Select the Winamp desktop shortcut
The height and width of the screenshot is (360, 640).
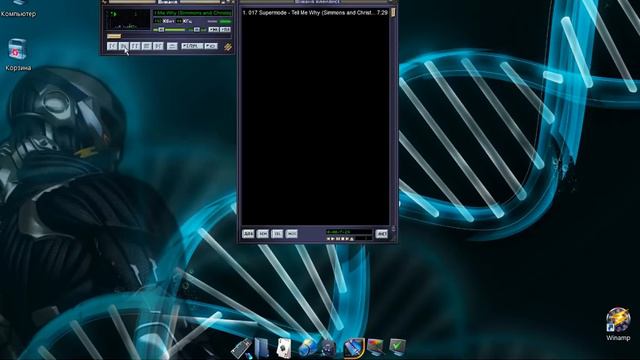pyautogui.click(x=618, y=324)
